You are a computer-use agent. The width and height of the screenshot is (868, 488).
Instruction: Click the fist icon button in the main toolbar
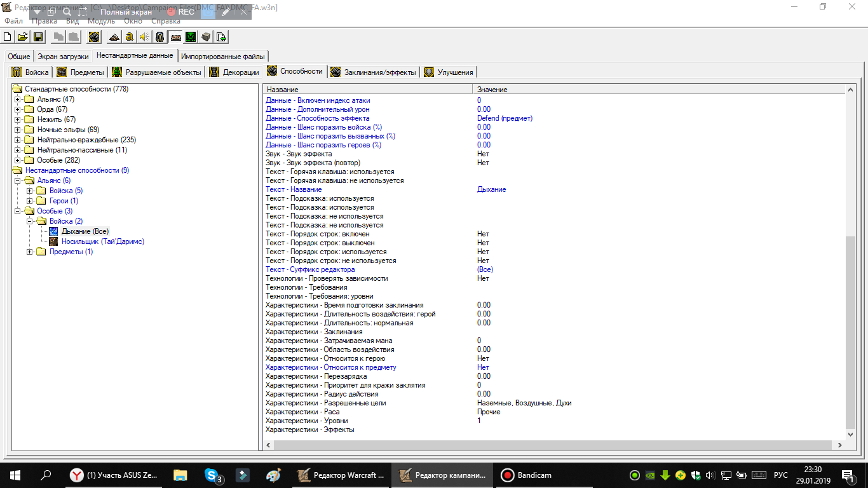point(94,37)
